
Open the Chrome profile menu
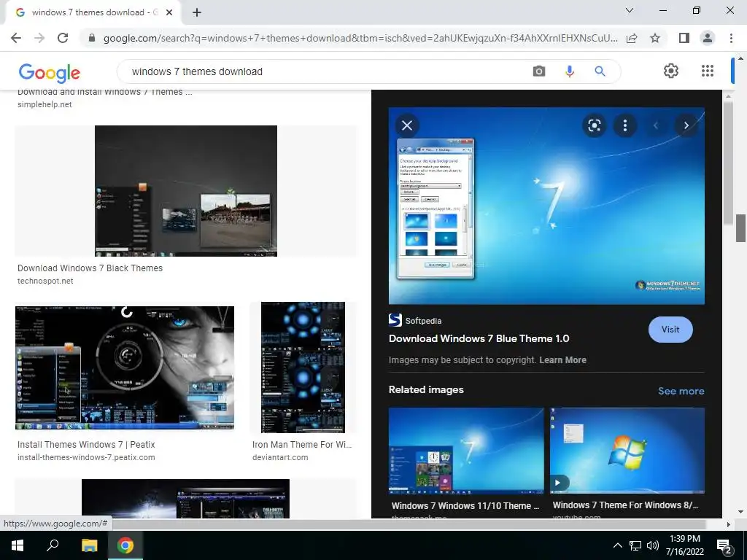pos(708,38)
